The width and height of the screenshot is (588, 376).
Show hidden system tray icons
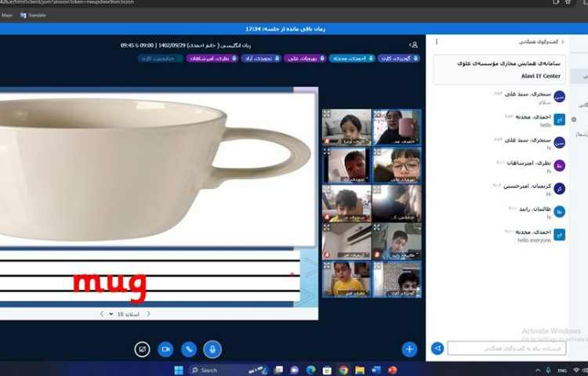click(537, 371)
